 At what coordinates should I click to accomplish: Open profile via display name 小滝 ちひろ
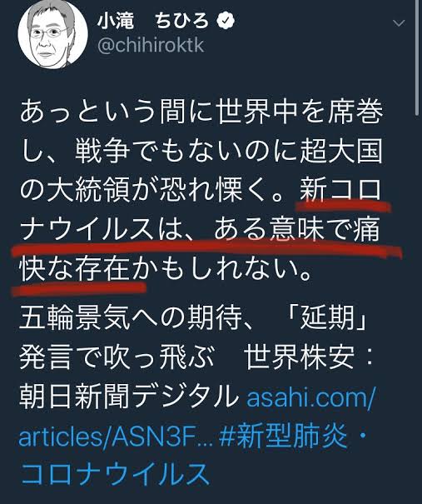click(x=153, y=21)
